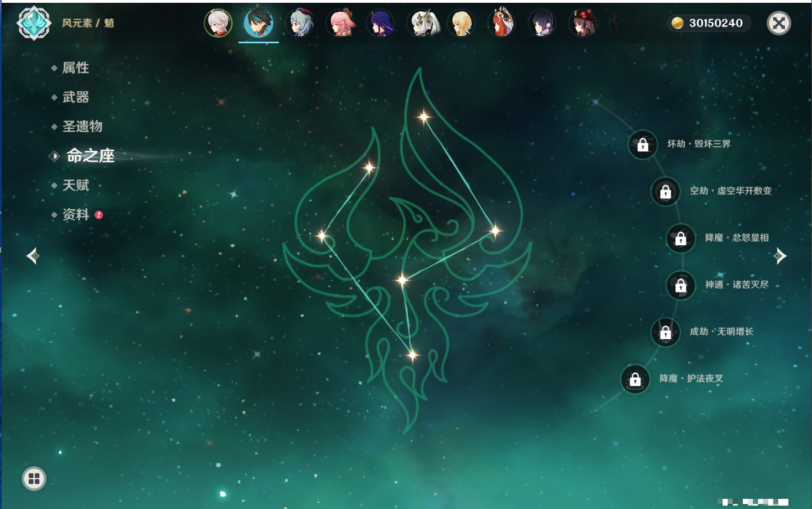Open constellation label 空劫·虚空华开敷变

pyautogui.click(x=731, y=191)
